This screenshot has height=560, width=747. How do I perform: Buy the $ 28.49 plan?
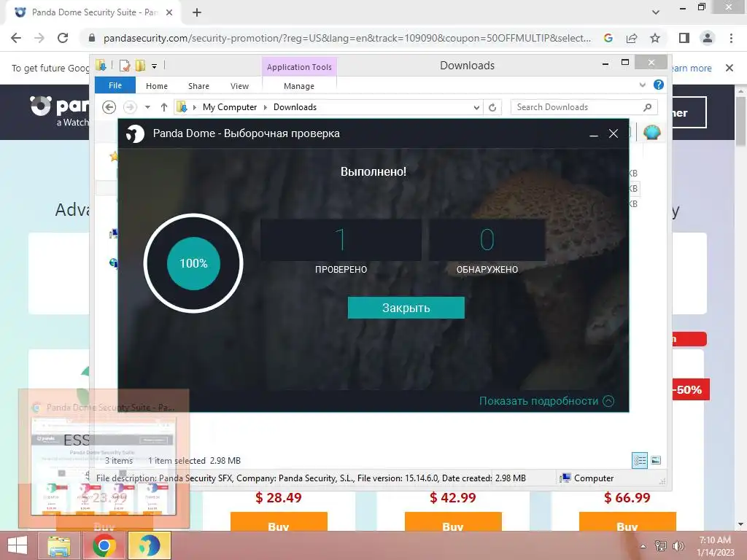pyautogui.click(x=279, y=521)
